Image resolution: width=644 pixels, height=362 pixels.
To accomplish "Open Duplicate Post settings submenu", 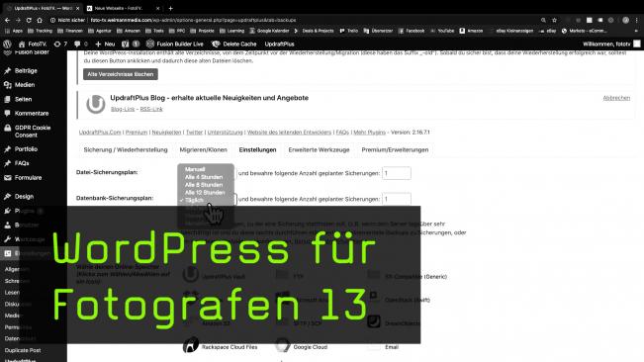I will coord(23,350).
